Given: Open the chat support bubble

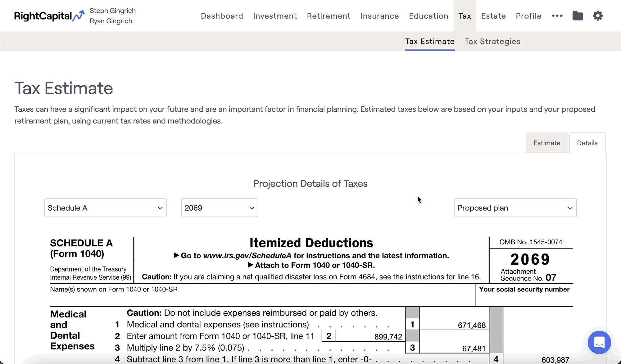Looking at the screenshot, I should [x=599, y=342].
